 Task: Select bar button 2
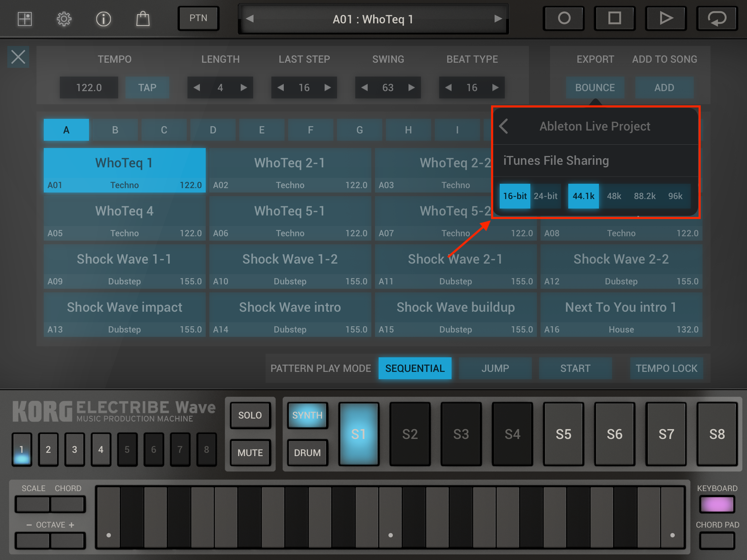(48, 450)
